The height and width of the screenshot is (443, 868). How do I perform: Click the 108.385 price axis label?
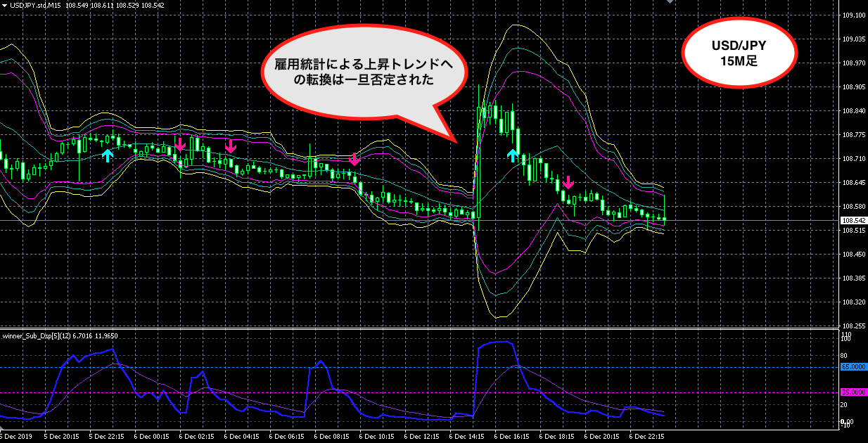tap(853, 278)
